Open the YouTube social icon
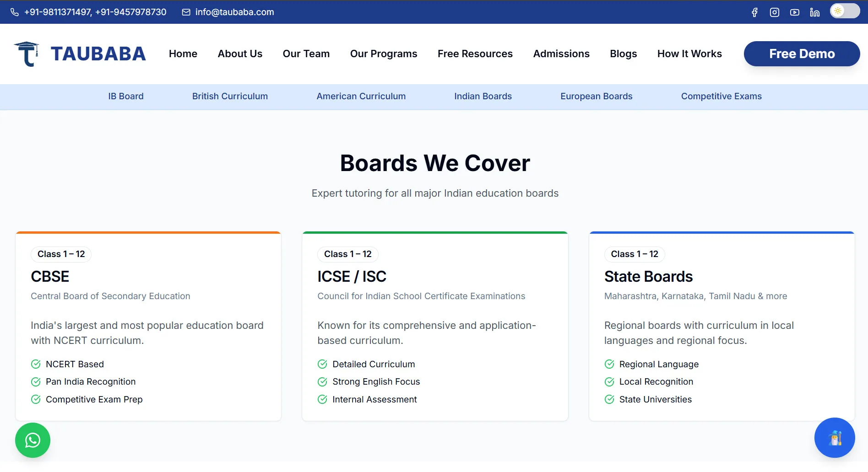 click(x=795, y=12)
